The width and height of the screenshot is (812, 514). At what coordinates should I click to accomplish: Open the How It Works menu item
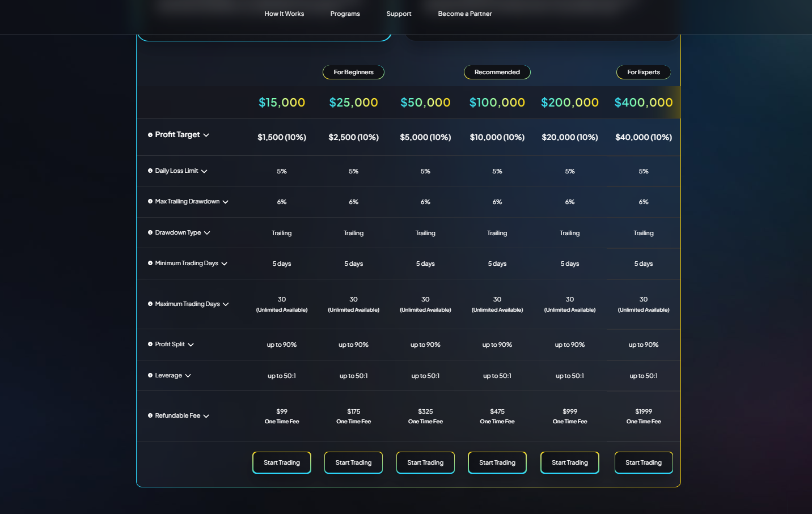284,14
